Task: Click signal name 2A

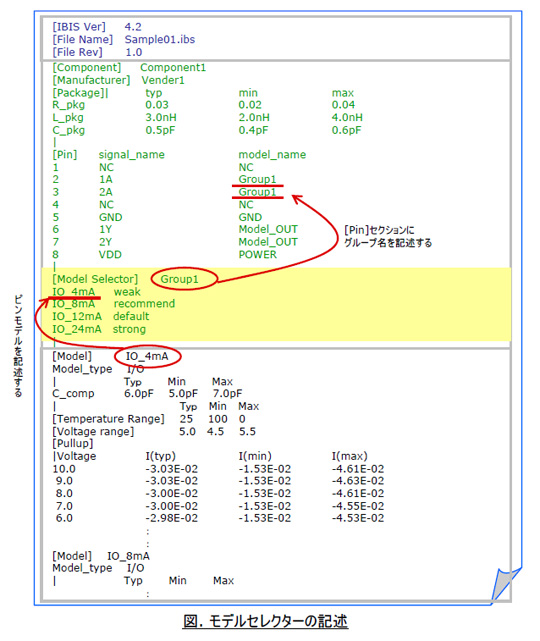Action: point(105,192)
